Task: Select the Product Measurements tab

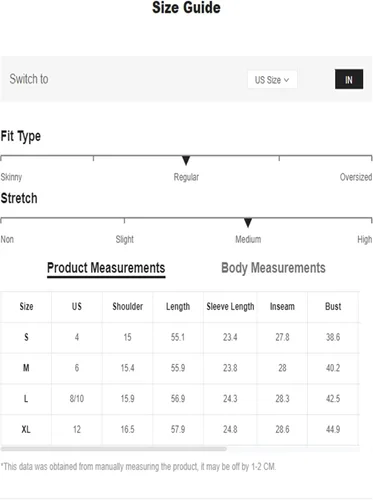Action: pos(106,268)
